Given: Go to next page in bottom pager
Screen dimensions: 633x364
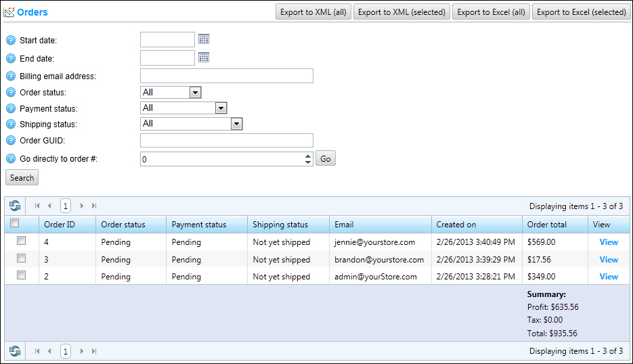Looking at the screenshot, I should click(82, 351).
